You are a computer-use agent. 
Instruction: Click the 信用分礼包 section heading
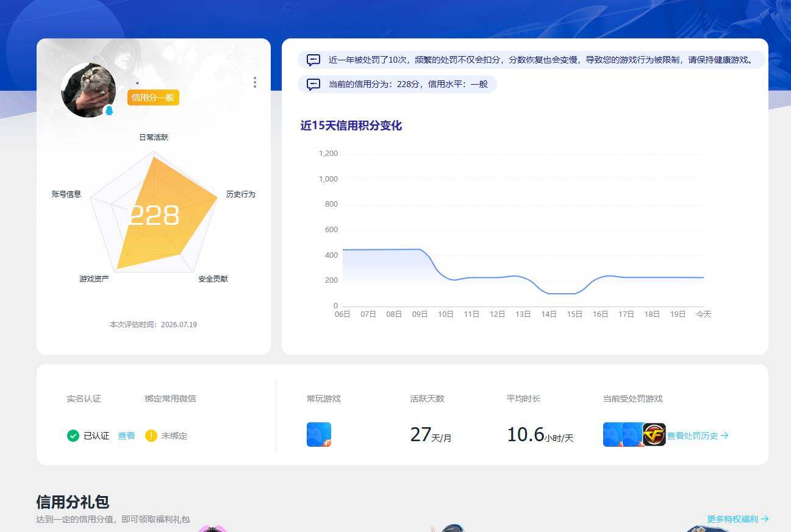[x=73, y=502]
